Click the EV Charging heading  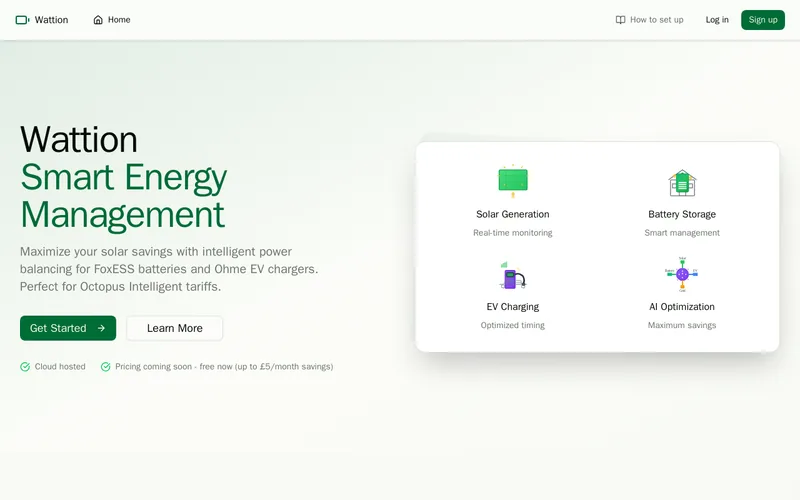pos(513,307)
